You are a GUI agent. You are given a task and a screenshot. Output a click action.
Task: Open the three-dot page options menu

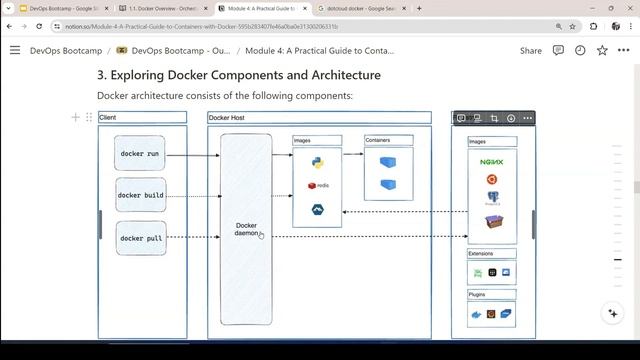point(623,50)
